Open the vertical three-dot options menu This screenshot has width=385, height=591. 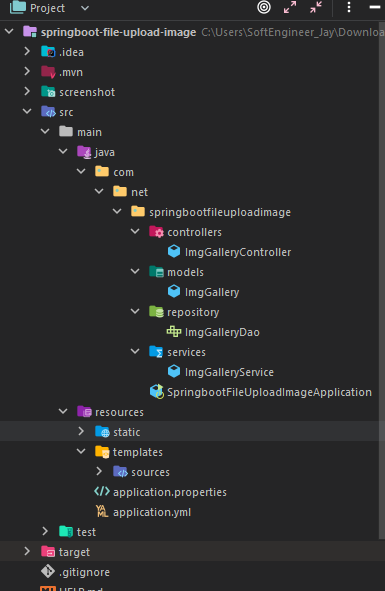(349, 7)
